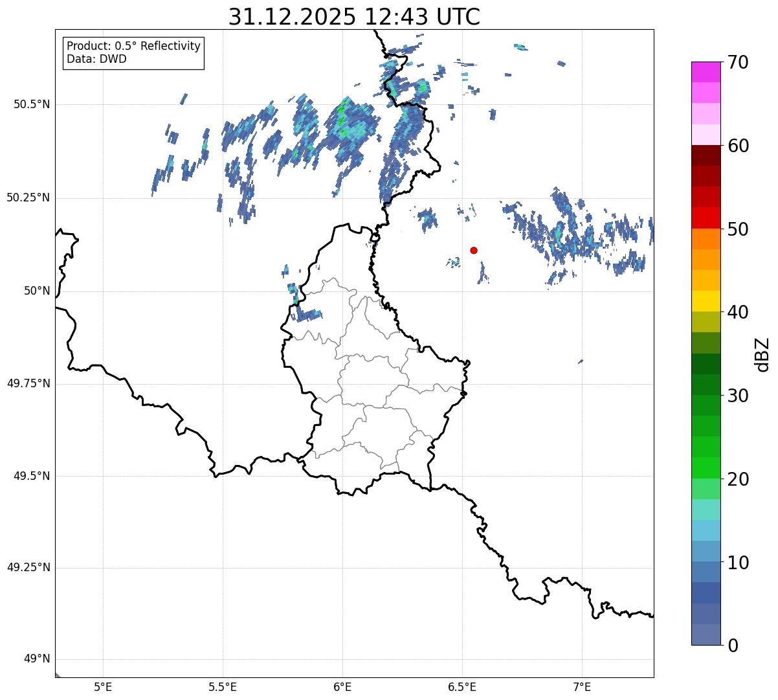Screen dimensions: 778x700
Task: Click the 50°N latitude label
Action: pyautogui.click(x=37, y=291)
